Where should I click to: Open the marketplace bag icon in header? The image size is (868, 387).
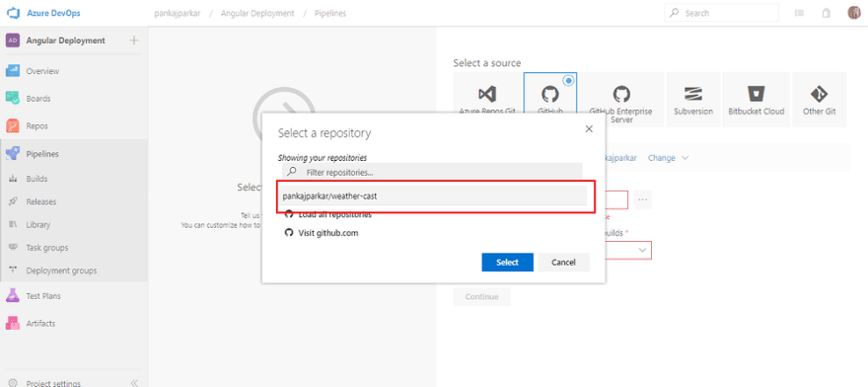click(x=827, y=13)
